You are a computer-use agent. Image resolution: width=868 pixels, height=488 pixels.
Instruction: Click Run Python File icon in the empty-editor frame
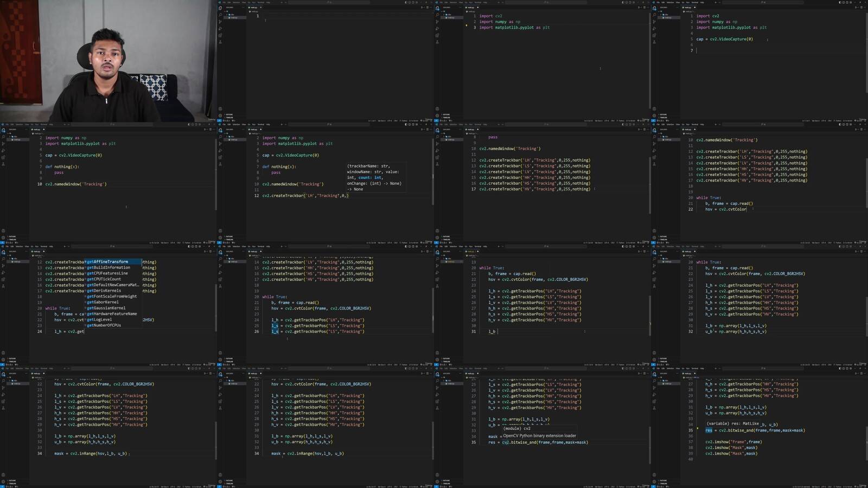click(x=422, y=8)
